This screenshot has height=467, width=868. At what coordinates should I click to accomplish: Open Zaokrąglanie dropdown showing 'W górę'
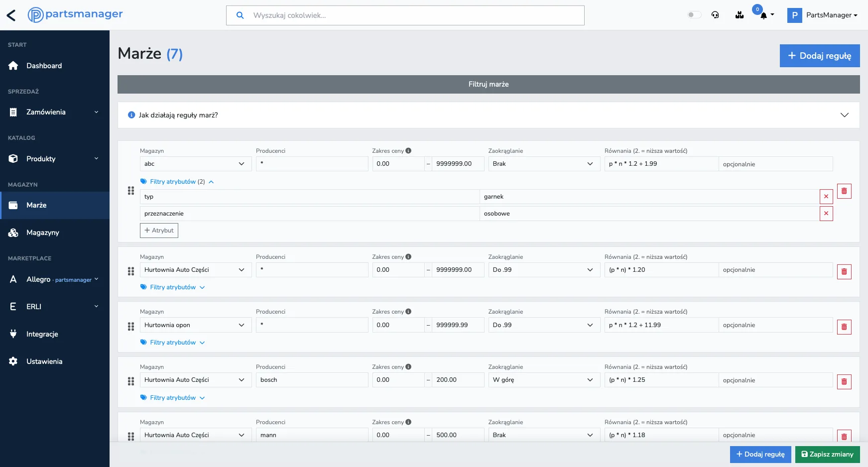pos(544,380)
